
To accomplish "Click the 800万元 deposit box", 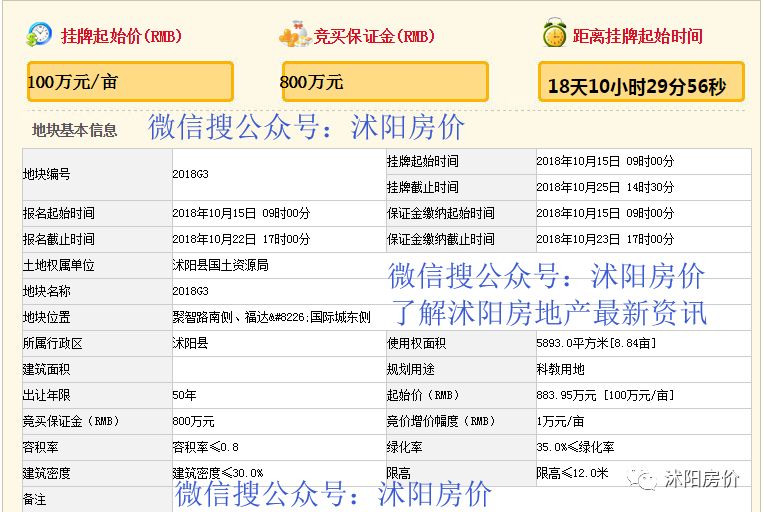I will click(385, 82).
